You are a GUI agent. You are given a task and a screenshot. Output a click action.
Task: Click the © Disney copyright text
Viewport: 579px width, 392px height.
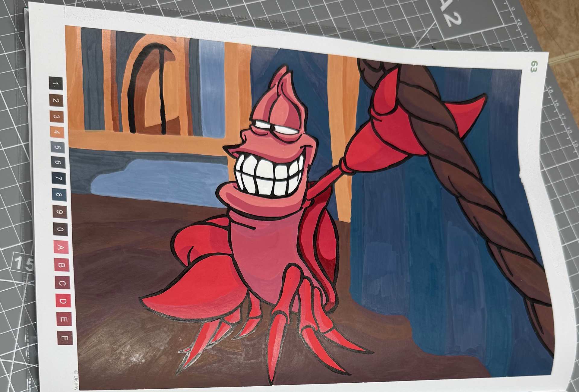[76, 380]
